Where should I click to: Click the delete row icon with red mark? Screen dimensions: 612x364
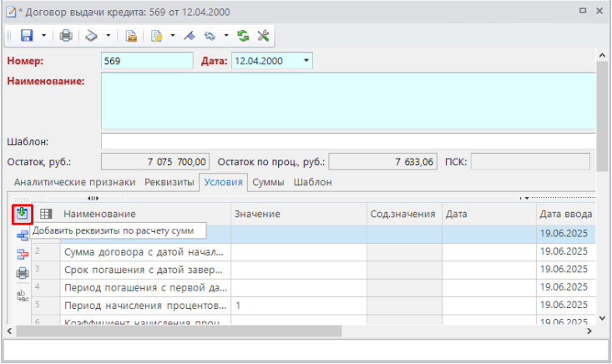coord(22,254)
